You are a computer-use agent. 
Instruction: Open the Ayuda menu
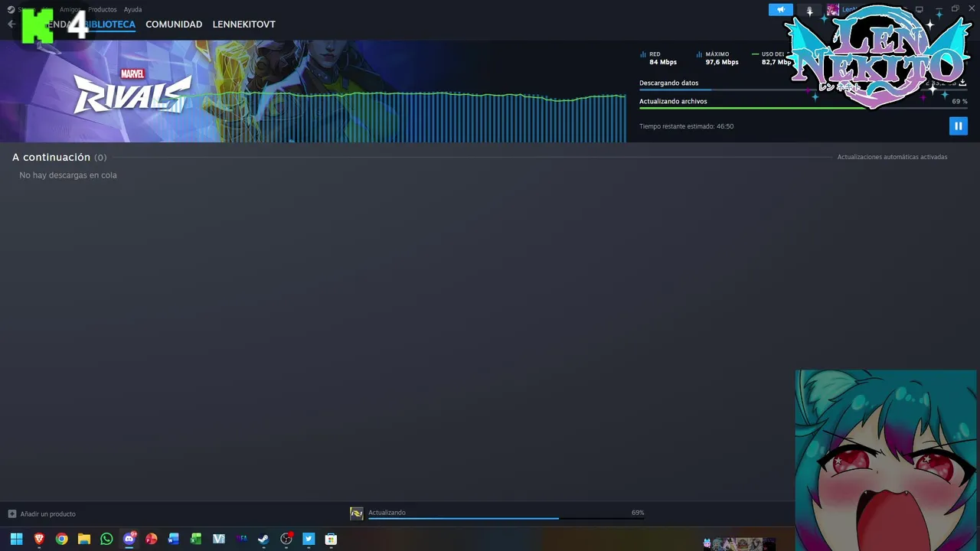click(132, 9)
